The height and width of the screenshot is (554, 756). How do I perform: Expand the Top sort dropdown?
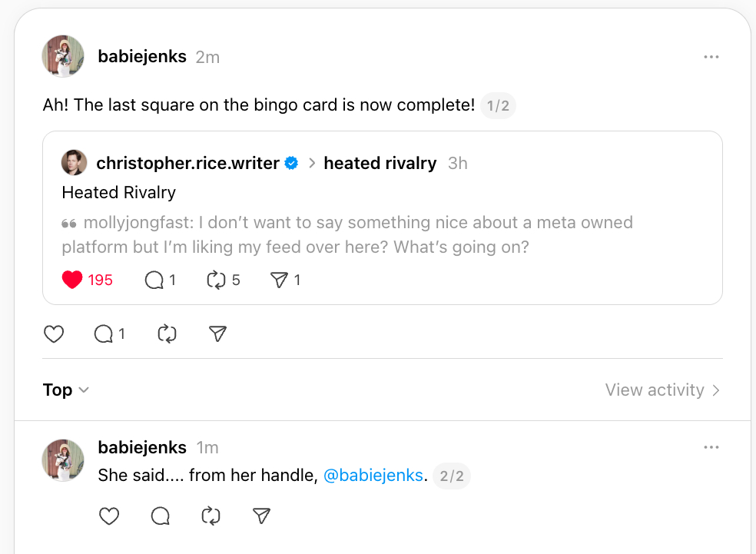pyautogui.click(x=66, y=390)
